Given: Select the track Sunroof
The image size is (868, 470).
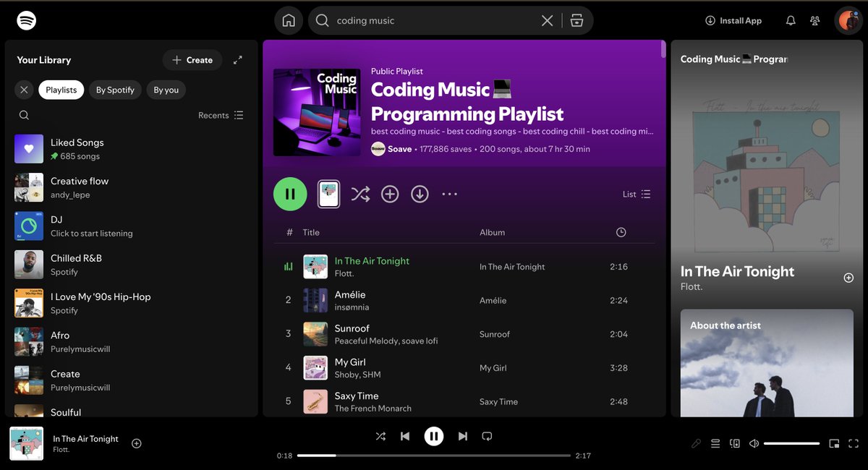Looking at the screenshot, I should point(464,334).
